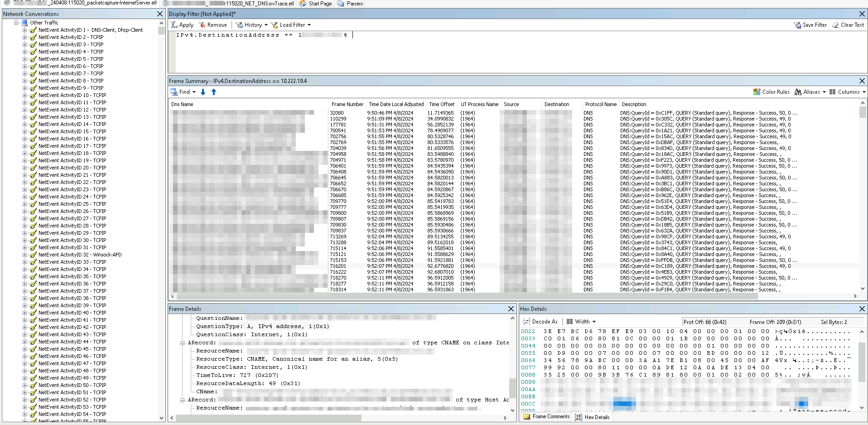This screenshot has width=868, height=425.
Task: Switch to the Frame Comments tab
Action: [x=546, y=417]
